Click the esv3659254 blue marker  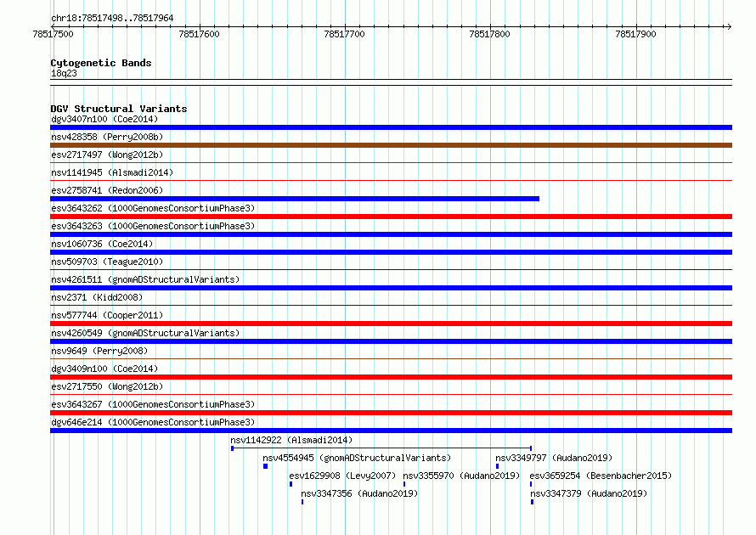531,484
